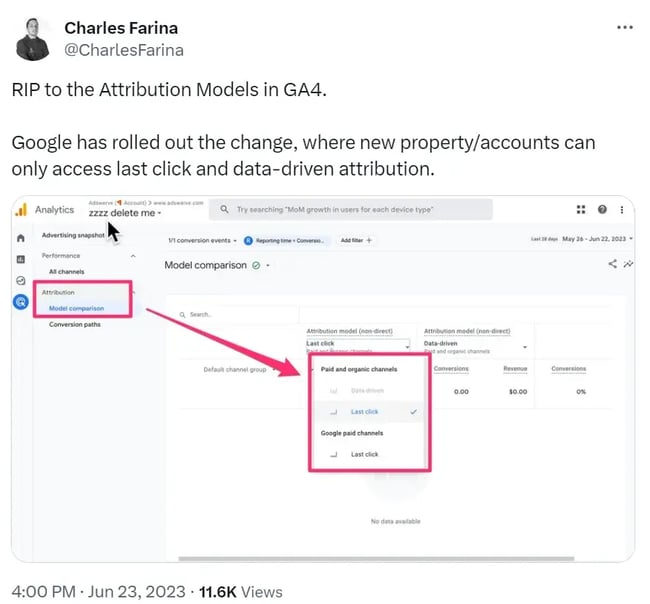Open the Last click attribution model dropdown
Screen dimensions: 650x604
pos(358,343)
